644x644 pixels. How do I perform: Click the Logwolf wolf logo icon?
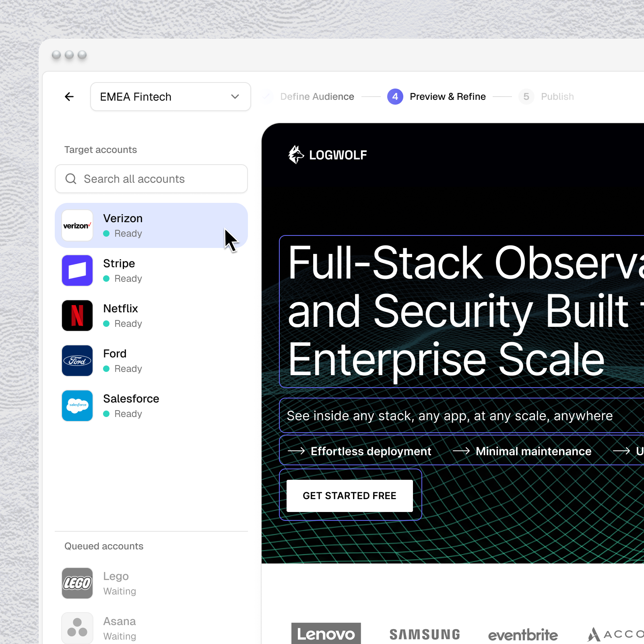click(x=296, y=155)
